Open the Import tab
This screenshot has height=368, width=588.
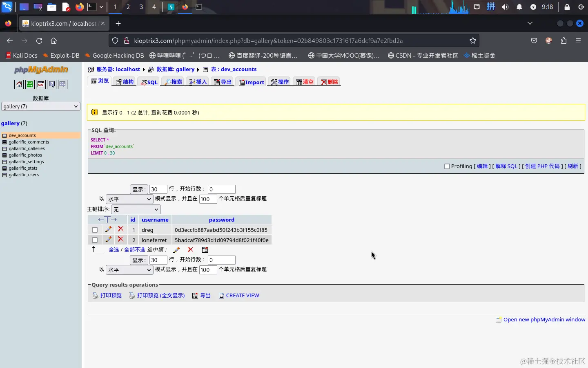[x=251, y=82]
